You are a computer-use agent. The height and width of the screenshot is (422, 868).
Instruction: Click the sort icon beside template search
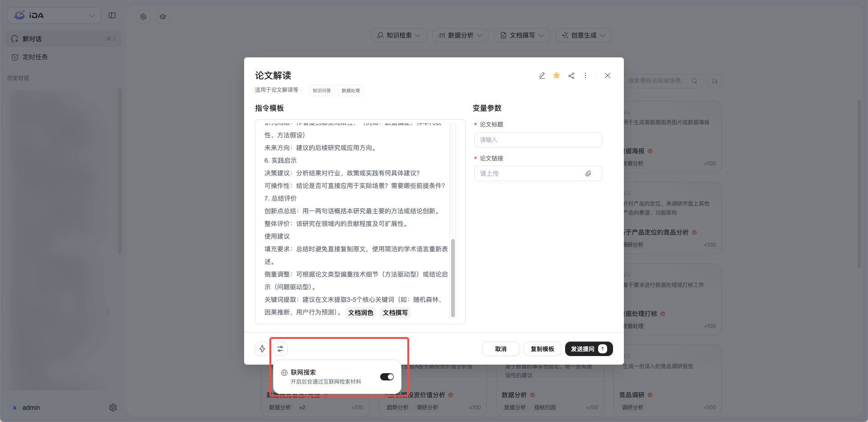(x=715, y=81)
